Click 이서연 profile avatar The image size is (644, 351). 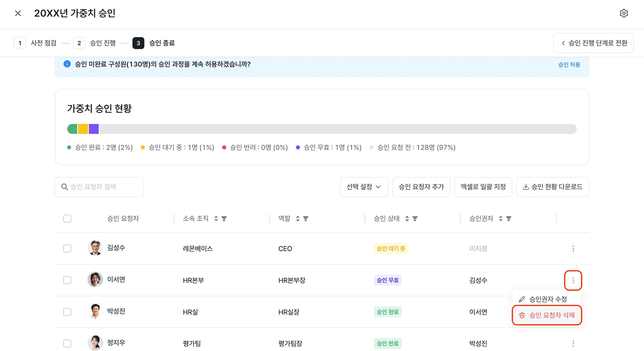click(x=95, y=279)
